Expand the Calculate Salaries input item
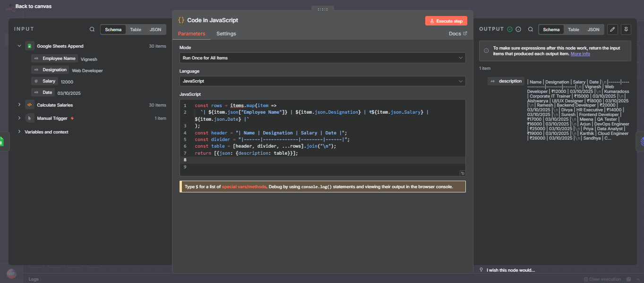This screenshot has height=283, width=644. pyautogui.click(x=19, y=105)
